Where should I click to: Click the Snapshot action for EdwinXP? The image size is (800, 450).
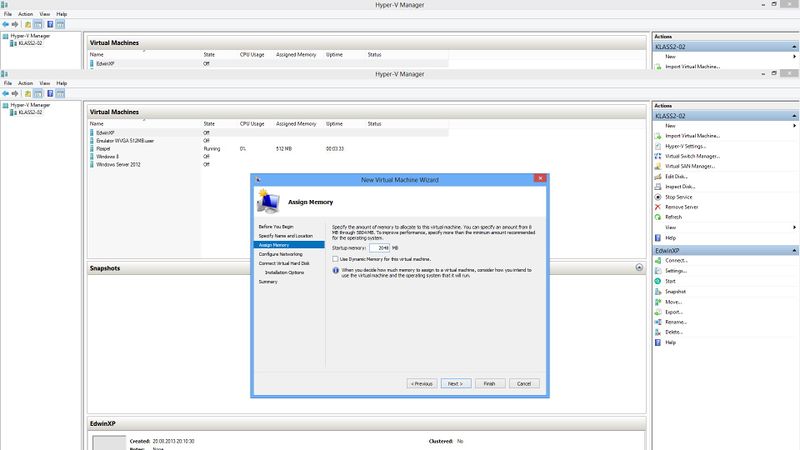point(675,291)
